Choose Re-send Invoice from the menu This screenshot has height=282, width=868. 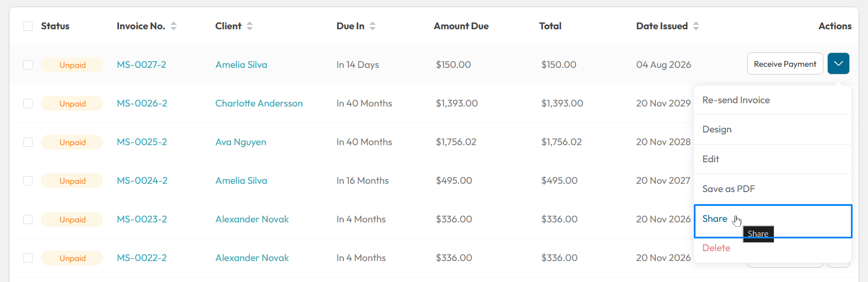pos(773,100)
